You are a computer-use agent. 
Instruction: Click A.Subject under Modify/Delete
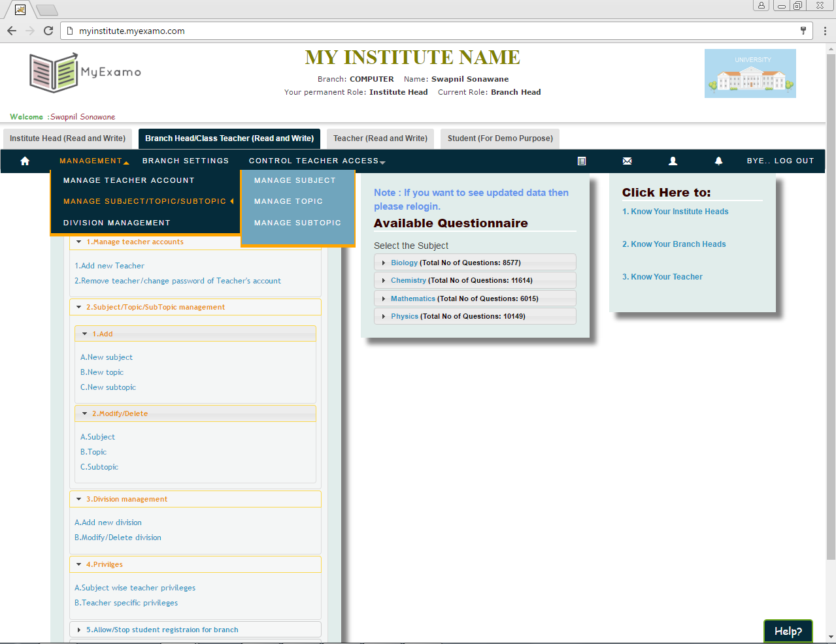coord(97,437)
